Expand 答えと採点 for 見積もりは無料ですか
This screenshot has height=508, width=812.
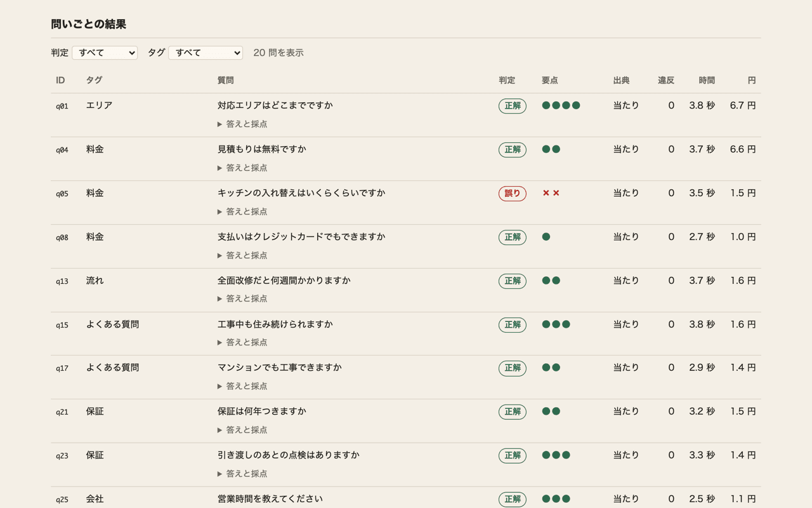(x=242, y=168)
